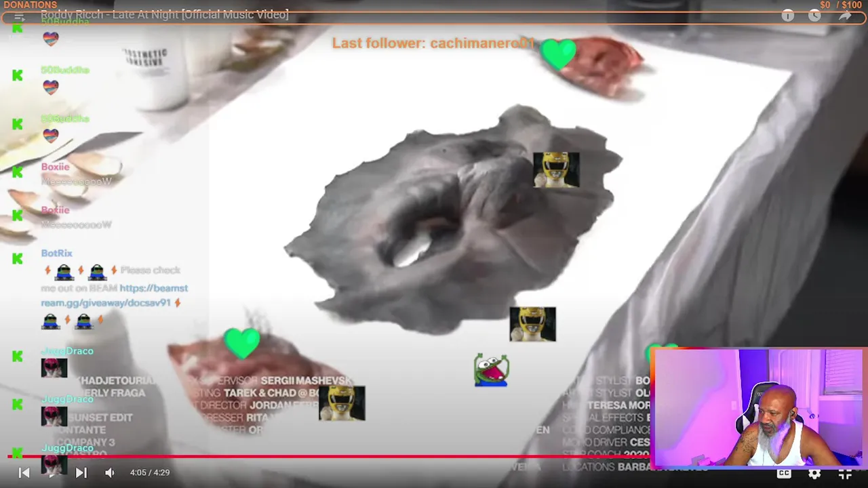Open the playlist queue icon by the title

click(19, 16)
